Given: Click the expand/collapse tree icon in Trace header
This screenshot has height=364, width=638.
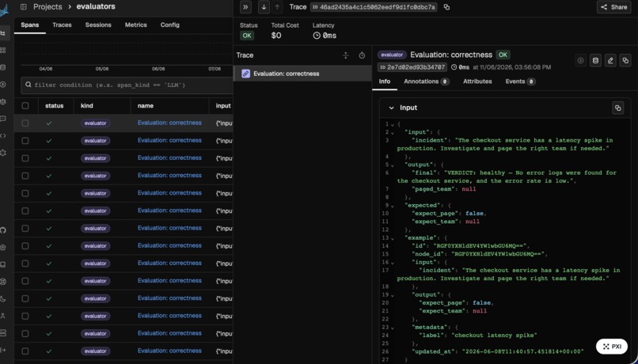Looking at the screenshot, I should click(x=346, y=55).
